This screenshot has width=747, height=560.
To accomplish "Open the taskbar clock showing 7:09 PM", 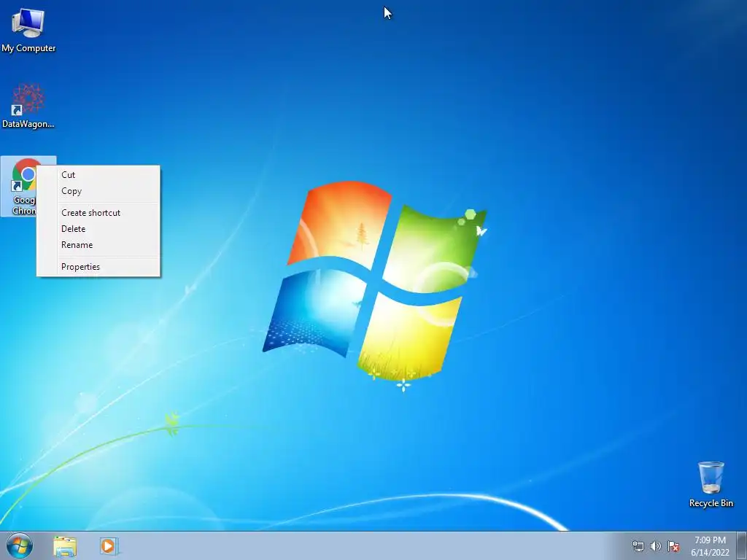I will coord(710,546).
